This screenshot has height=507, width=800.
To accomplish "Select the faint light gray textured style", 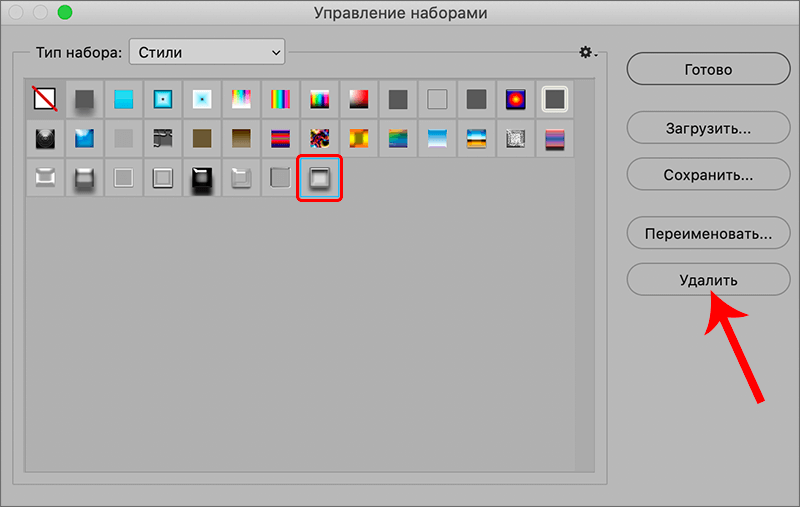I will coord(123,138).
